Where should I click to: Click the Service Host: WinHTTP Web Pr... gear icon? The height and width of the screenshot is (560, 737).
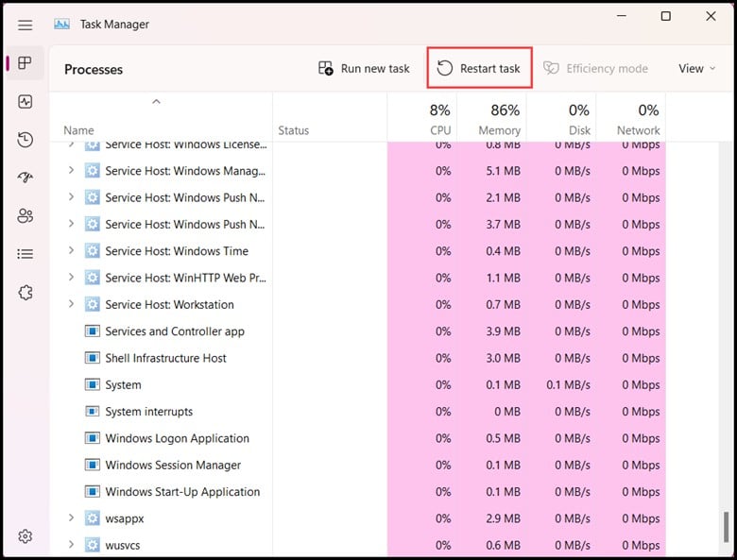click(93, 278)
